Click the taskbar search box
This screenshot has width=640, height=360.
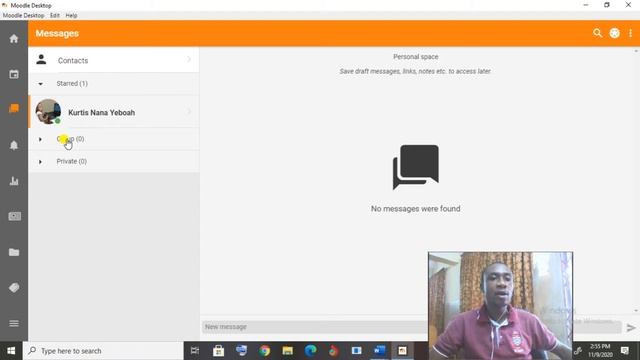point(104,351)
